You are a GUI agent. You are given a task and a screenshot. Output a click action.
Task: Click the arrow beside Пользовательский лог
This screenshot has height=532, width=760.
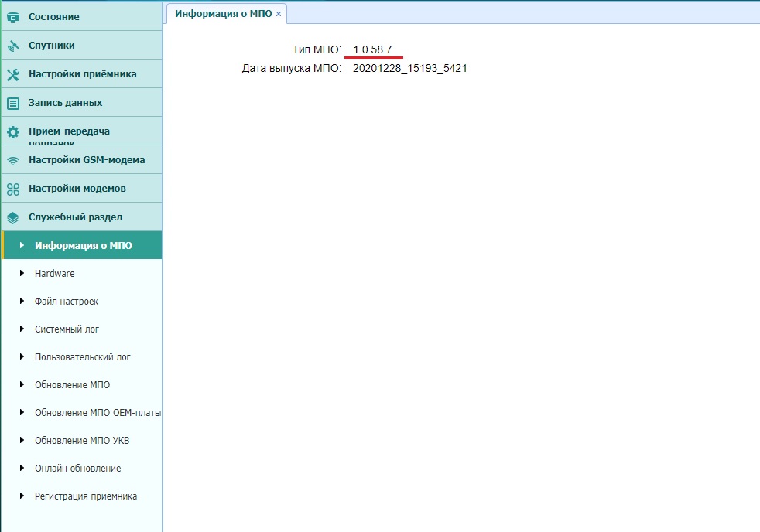pyautogui.click(x=22, y=356)
